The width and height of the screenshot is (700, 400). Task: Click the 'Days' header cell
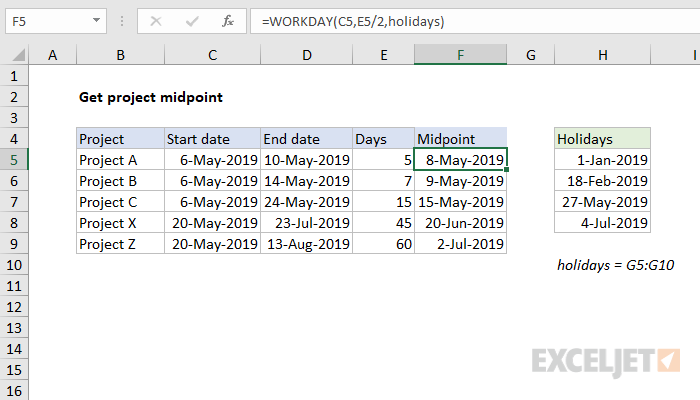383,139
